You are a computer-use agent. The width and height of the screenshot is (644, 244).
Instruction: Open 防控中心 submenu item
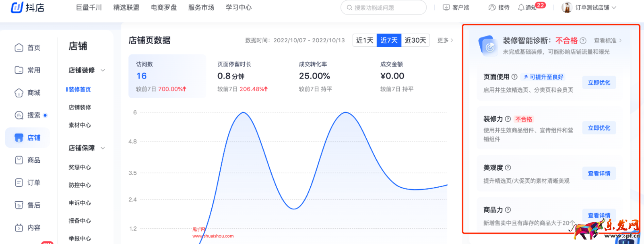pos(80,185)
